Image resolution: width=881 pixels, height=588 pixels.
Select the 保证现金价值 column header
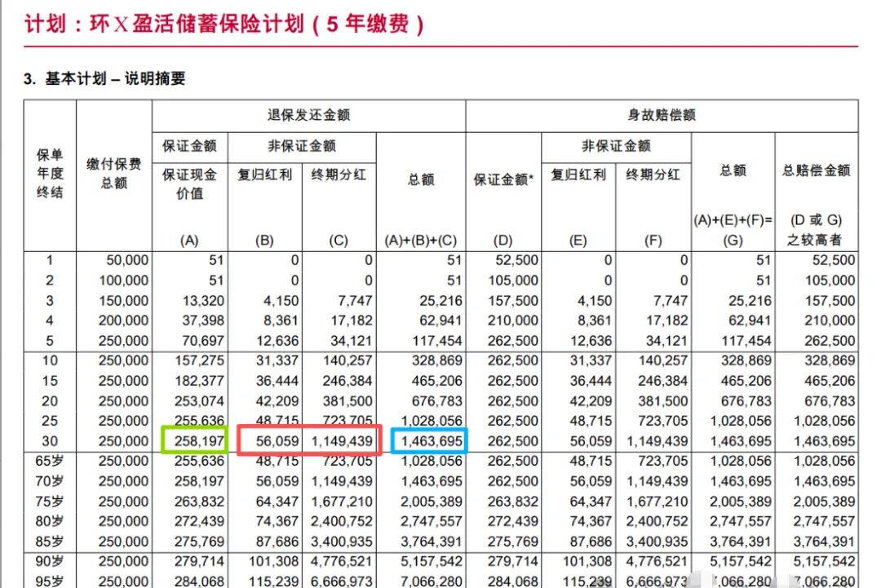point(189,183)
